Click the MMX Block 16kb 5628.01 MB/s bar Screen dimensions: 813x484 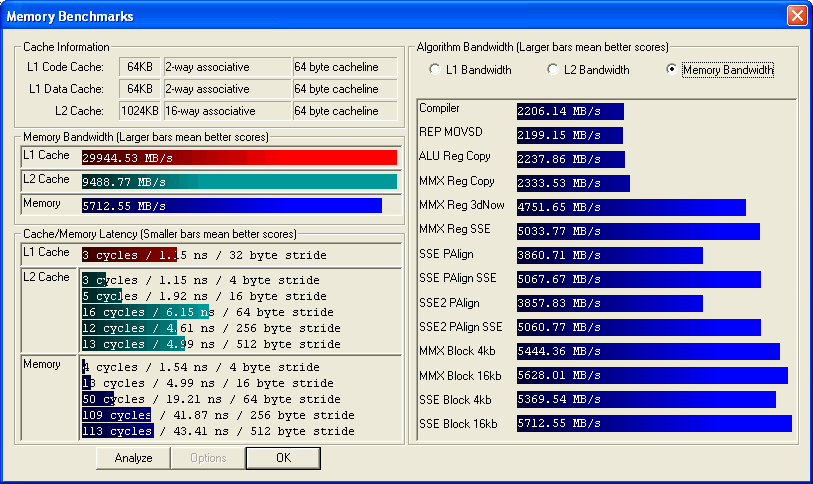(x=652, y=376)
